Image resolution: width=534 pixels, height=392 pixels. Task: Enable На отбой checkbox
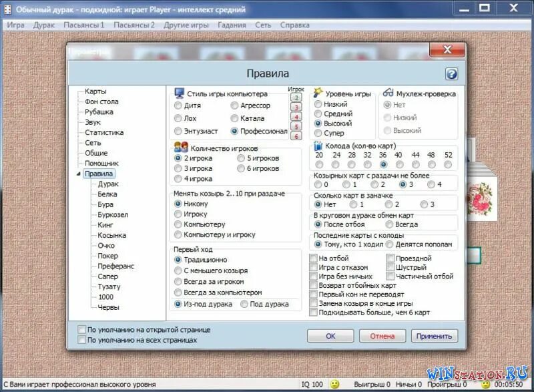pos(329,258)
